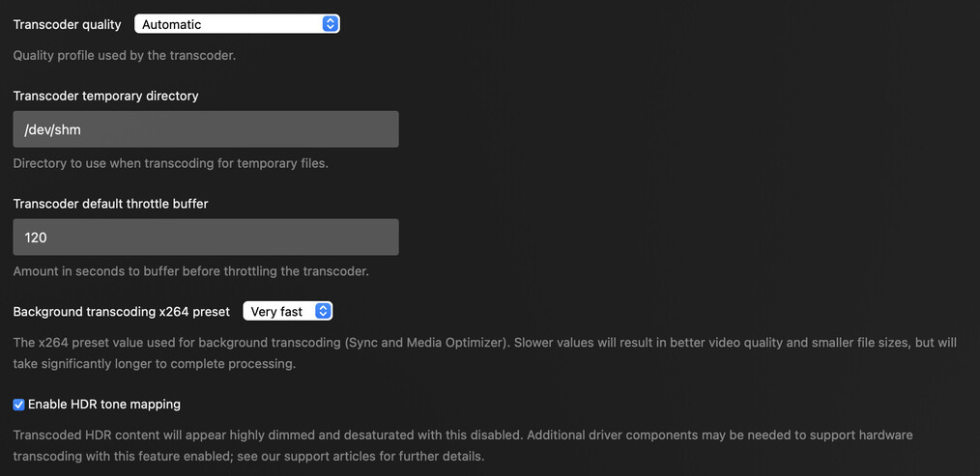980x476 pixels.
Task: Click the Directory to use when transcoding hint
Action: (170, 163)
